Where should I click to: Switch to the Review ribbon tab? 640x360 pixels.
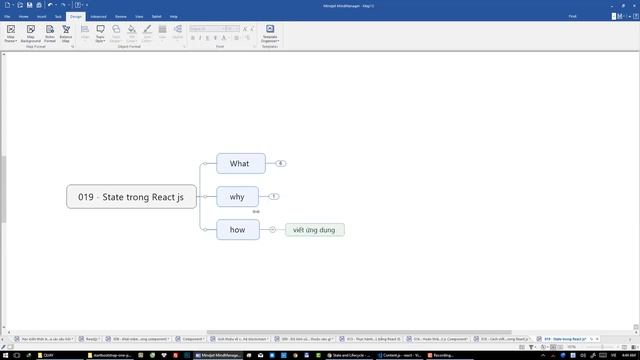121,17
